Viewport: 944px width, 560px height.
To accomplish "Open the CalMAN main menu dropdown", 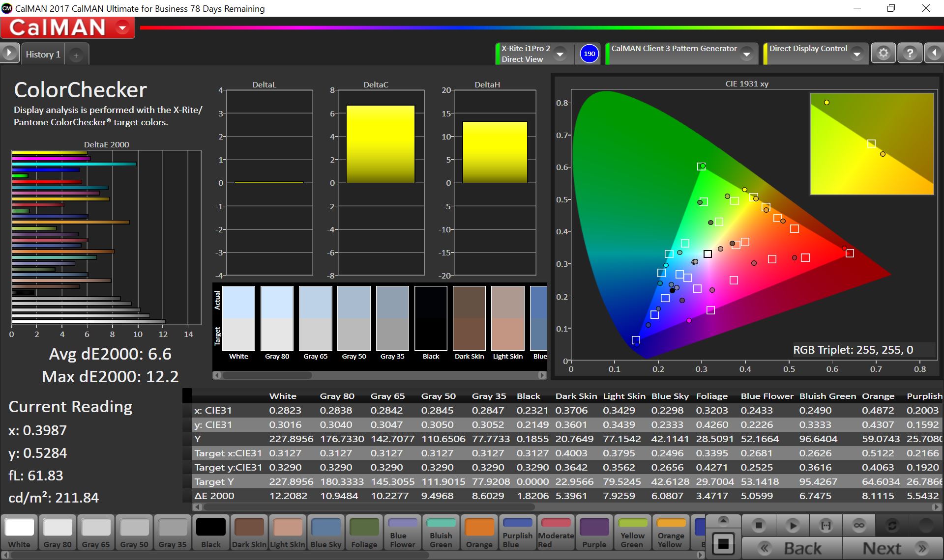I will coord(123,28).
